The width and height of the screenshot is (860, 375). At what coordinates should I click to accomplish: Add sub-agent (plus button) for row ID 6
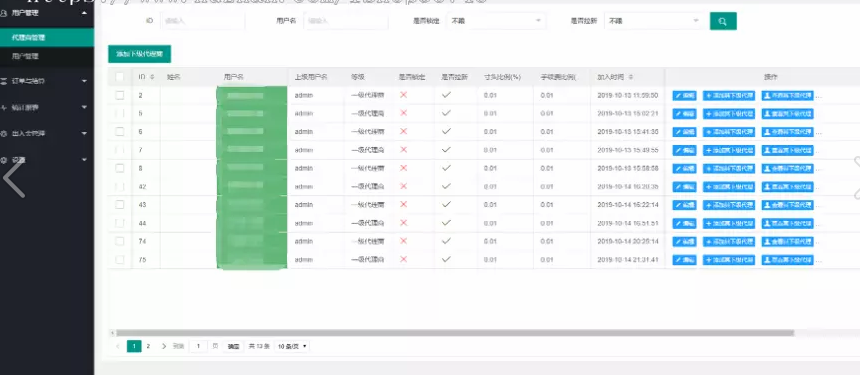(x=729, y=132)
